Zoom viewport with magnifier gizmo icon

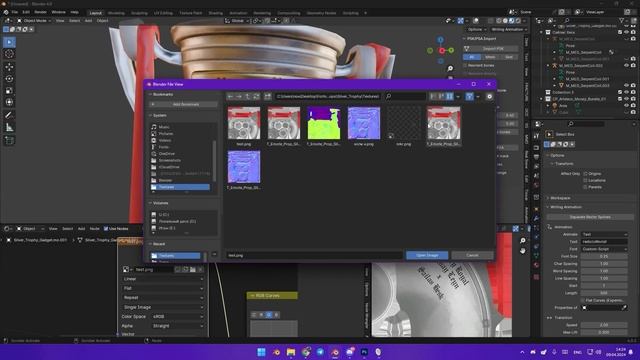tap(450, 69)
